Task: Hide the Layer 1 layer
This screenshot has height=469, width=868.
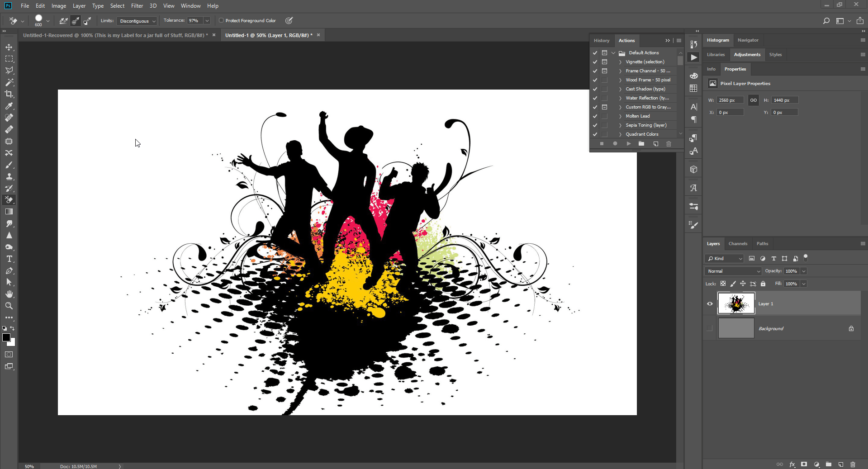Action: [710, 303]
